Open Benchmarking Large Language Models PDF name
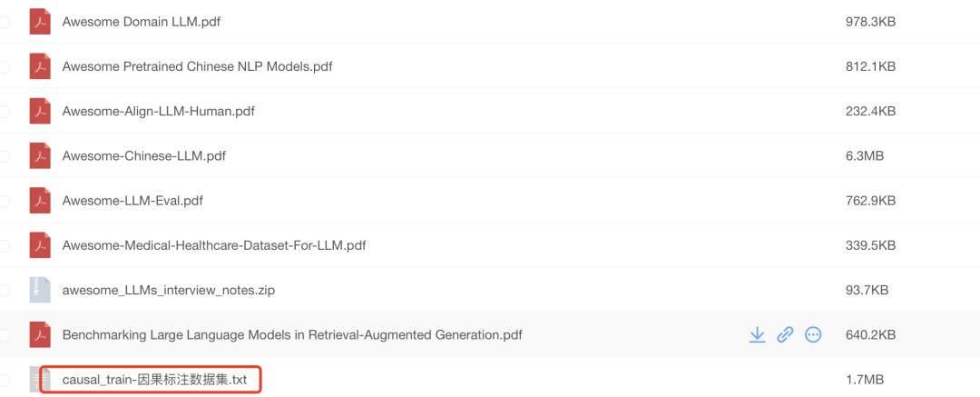This screenshot has width=980, height=397. 292,335
